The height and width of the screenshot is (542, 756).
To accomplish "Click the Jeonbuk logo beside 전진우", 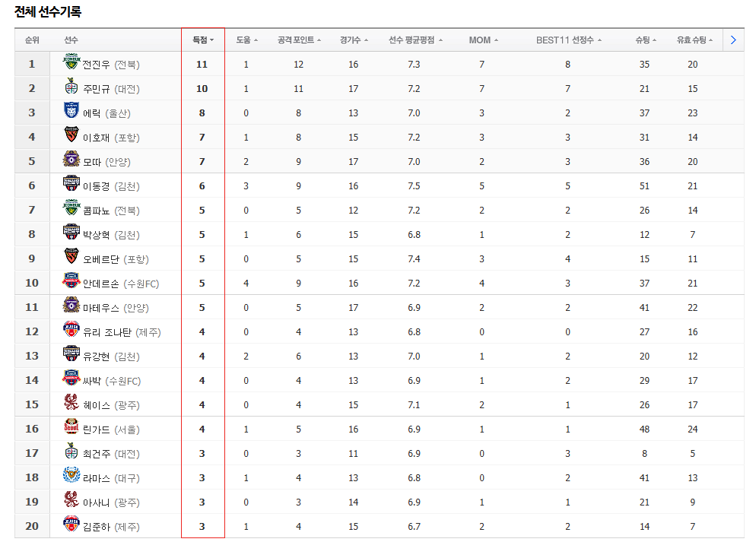I will coord(71,63).
